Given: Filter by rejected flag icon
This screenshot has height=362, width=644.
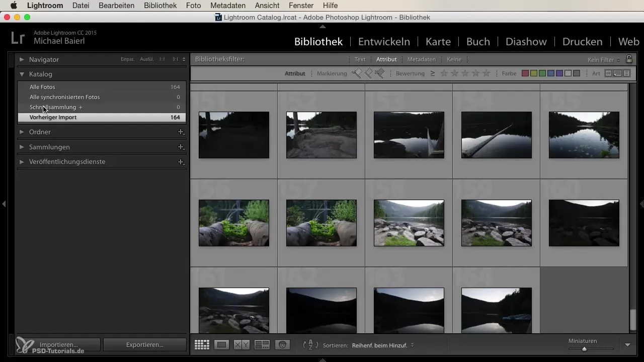Looking at the screenshot, I should pyautogui.click(x=379, y=73).
